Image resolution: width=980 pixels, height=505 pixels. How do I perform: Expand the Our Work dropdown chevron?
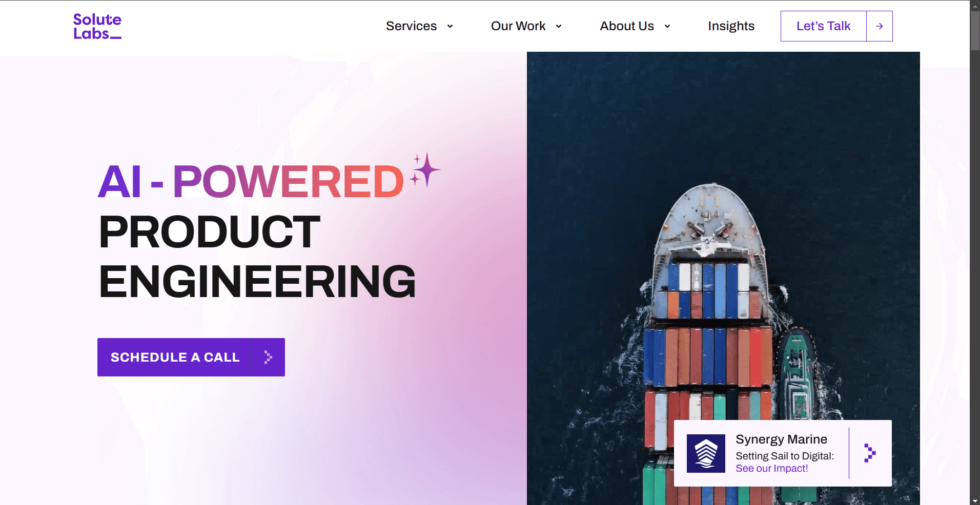[558, 26]
